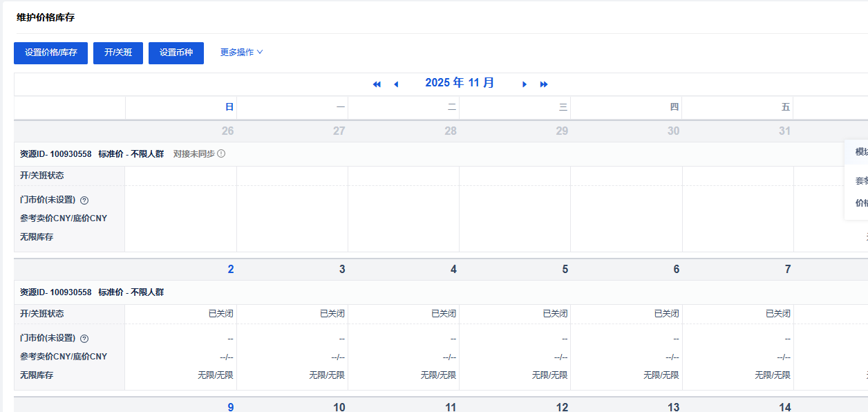Click 门市价 help icon in October 26 week
Image resolution: width=868 pixels, height=412 pixels.
point(84,200)
